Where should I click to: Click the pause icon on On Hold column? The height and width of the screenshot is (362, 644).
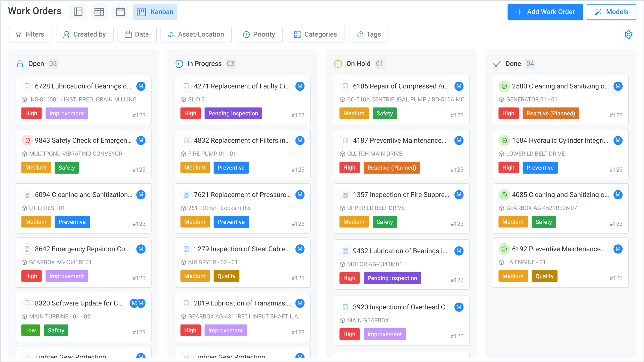point(337,64)
